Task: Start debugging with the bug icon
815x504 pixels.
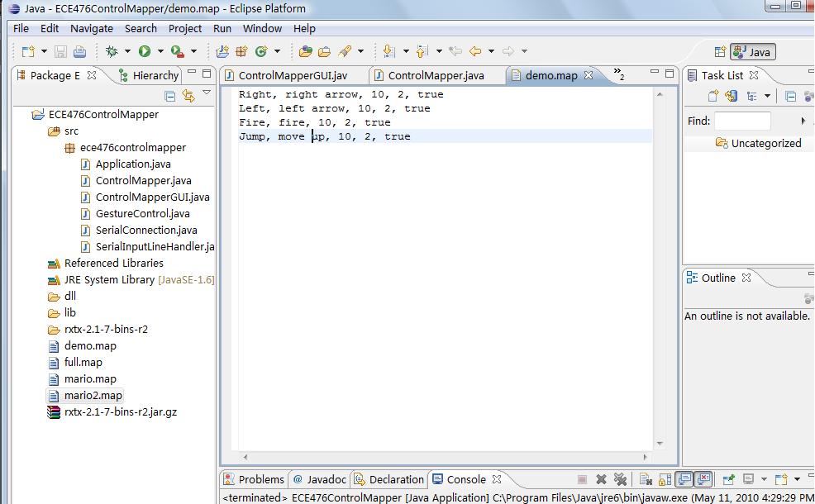Action: [x=112, y=51]
